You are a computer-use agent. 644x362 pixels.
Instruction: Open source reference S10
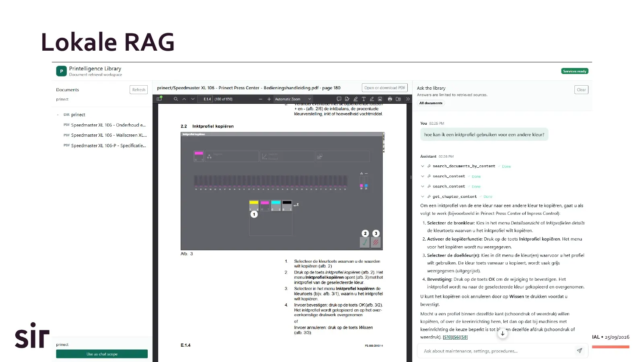point(448,337)
